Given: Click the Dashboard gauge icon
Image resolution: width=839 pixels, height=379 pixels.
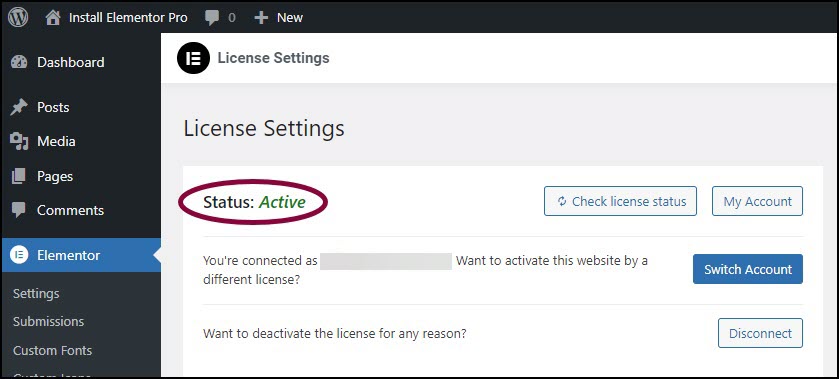Looking at the screenshot, I should click(x=19, y=62).
